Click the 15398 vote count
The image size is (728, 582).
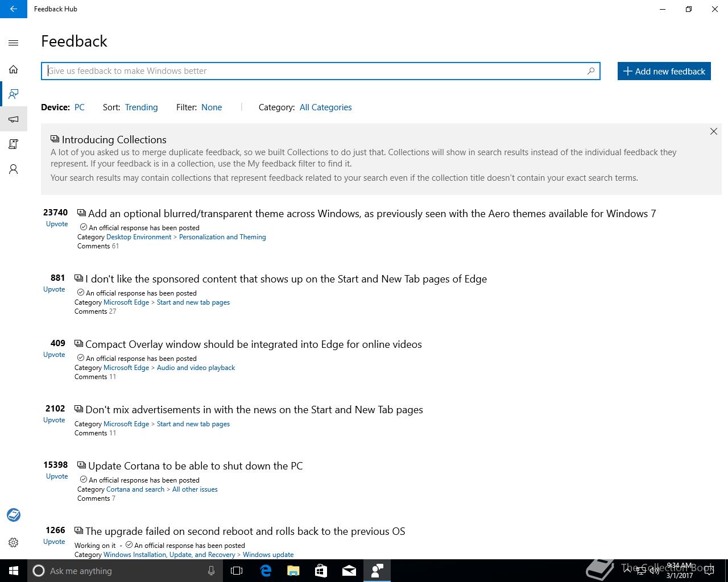pos(56,465)
